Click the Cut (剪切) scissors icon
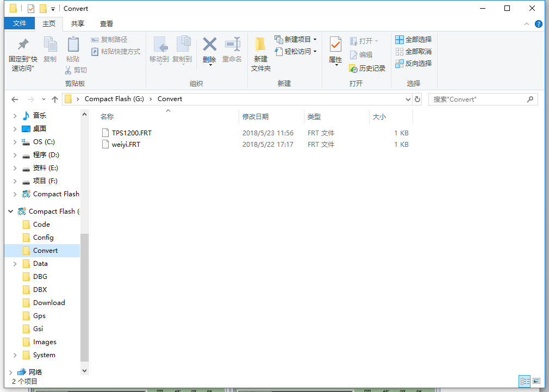The height and width of the screenshot is (392, 549). coord(68,70)
